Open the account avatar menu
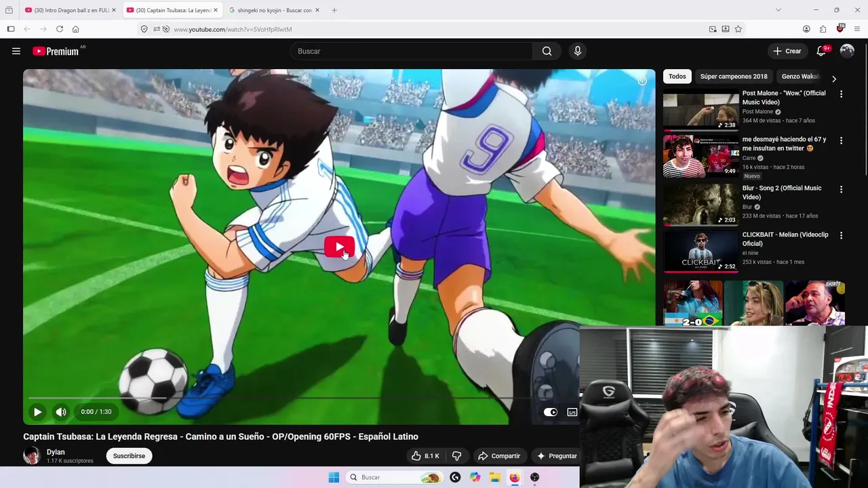868x488 pixels. tap(847, 51)
